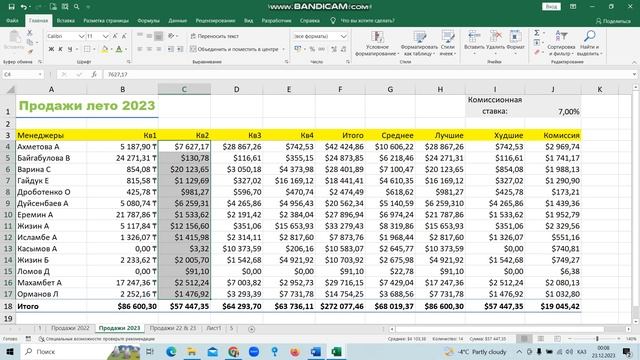Switch to the Формулы tab

point(148,20)
